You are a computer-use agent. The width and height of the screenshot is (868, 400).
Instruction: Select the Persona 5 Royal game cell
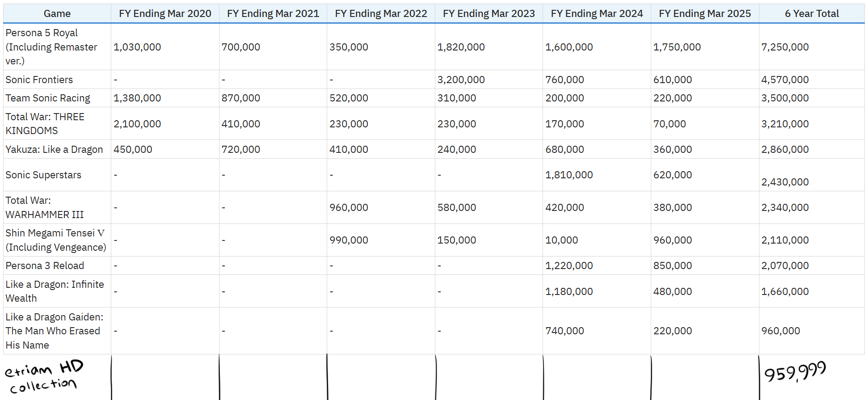click(57, 47)
